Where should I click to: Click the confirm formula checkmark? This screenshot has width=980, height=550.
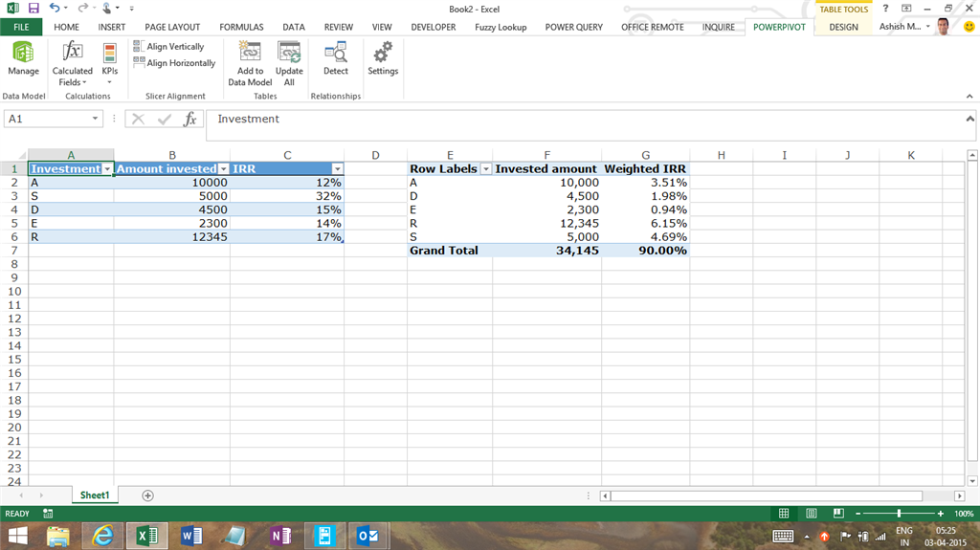(165, 119)
